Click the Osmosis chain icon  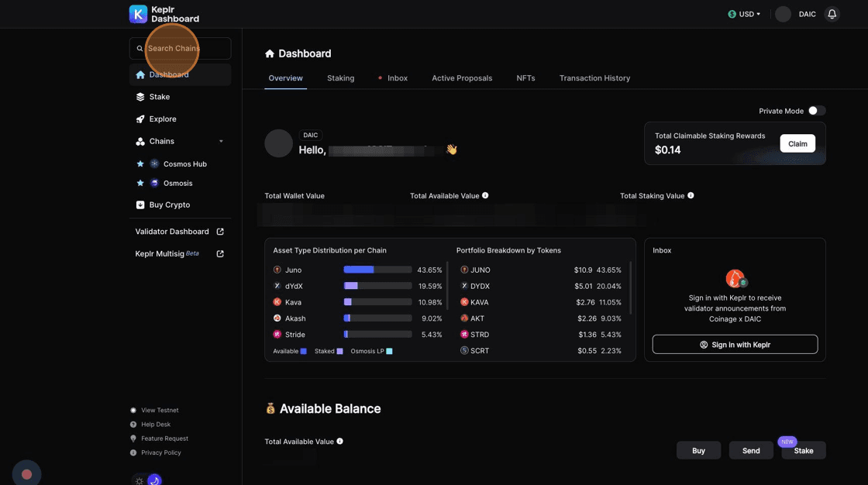click(x=154, y=184)
